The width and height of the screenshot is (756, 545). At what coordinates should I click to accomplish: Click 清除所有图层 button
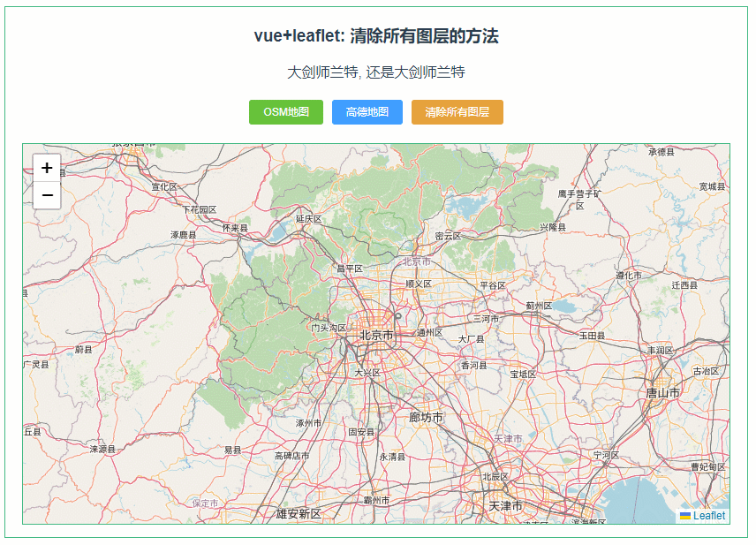[457, 112]
